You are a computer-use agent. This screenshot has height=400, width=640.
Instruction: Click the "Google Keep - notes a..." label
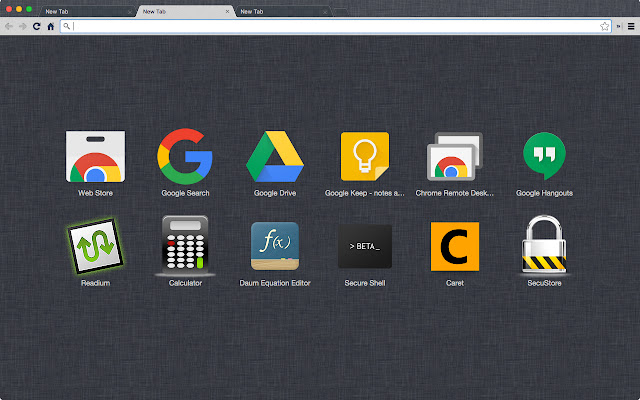[x=365, y=193]
